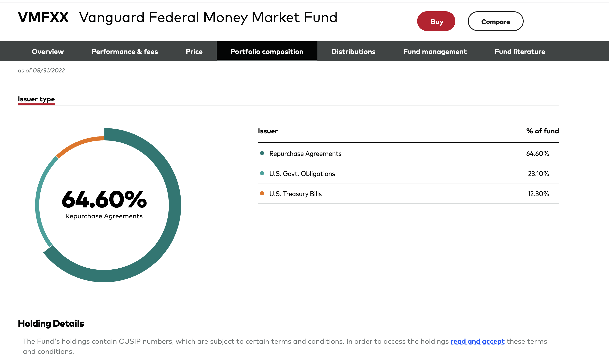Go to the Price tab
The width and height of the screenshot is (609, 364).
click(x=194, y=52)
